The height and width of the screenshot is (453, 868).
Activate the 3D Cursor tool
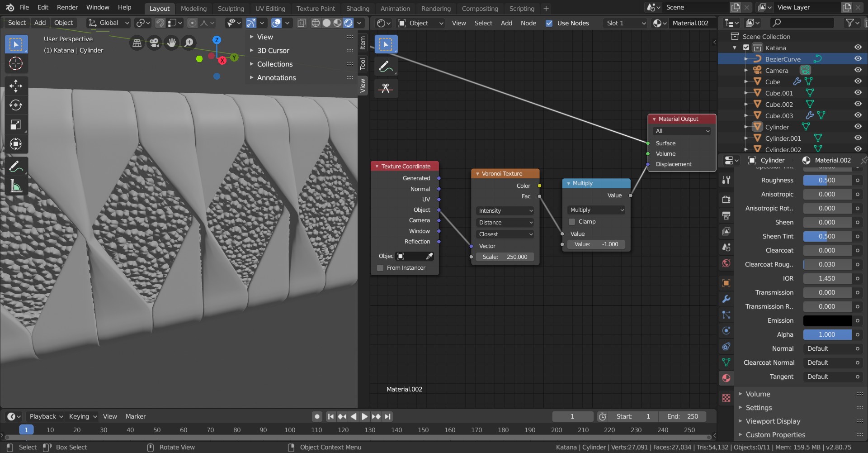tap(16, 64)
